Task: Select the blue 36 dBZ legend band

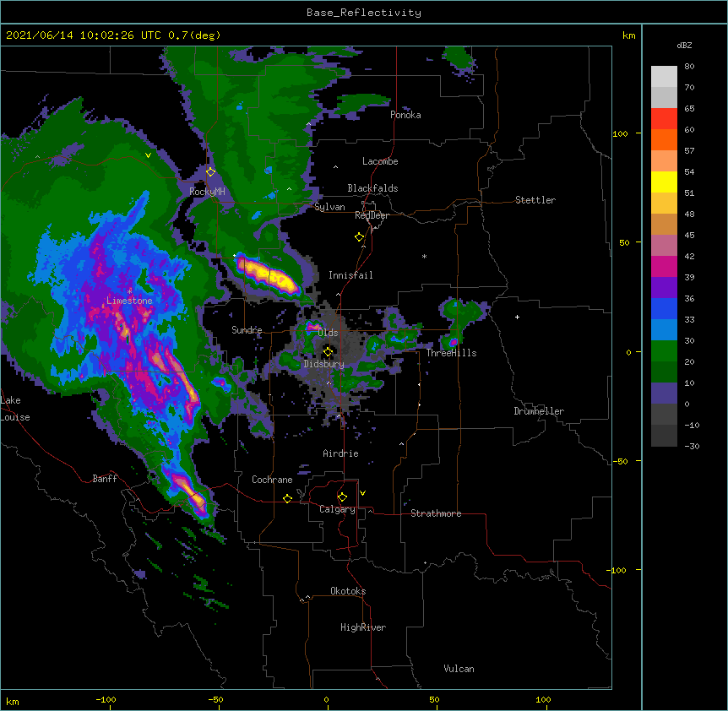Action: click(x=664, y=308)
